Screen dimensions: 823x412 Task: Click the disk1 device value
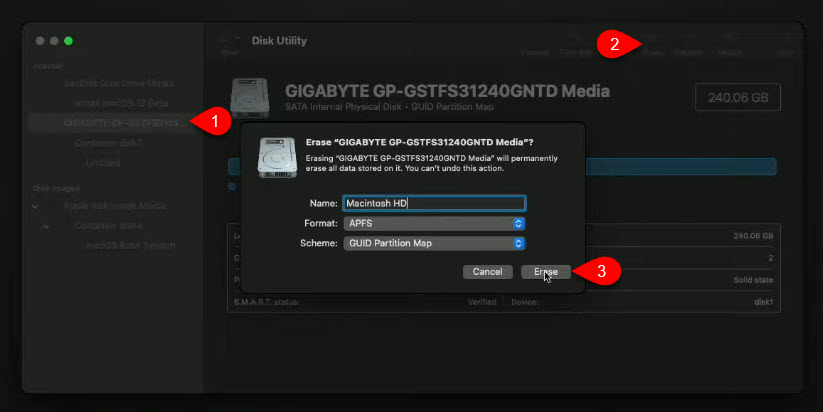click(x=763, y=302)
